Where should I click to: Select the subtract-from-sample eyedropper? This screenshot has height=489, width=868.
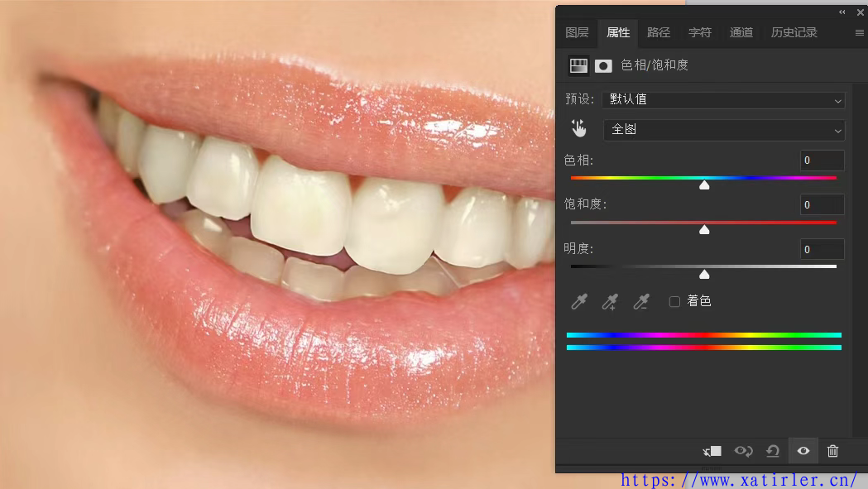click(x=640, y=302)
